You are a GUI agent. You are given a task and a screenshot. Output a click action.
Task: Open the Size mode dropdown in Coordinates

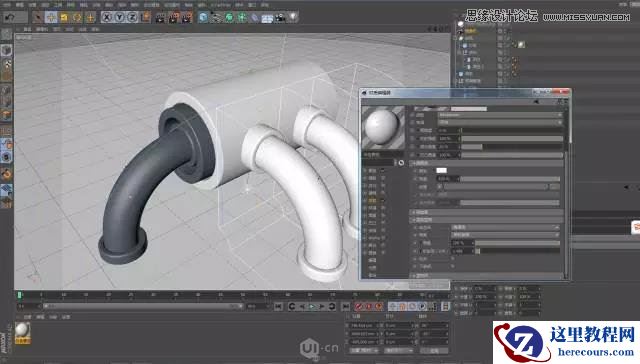pyautogui.click(x=398, y=351)
